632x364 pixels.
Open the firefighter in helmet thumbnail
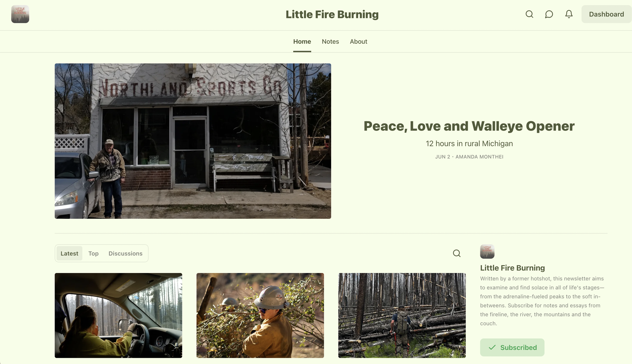pos(260,315)
